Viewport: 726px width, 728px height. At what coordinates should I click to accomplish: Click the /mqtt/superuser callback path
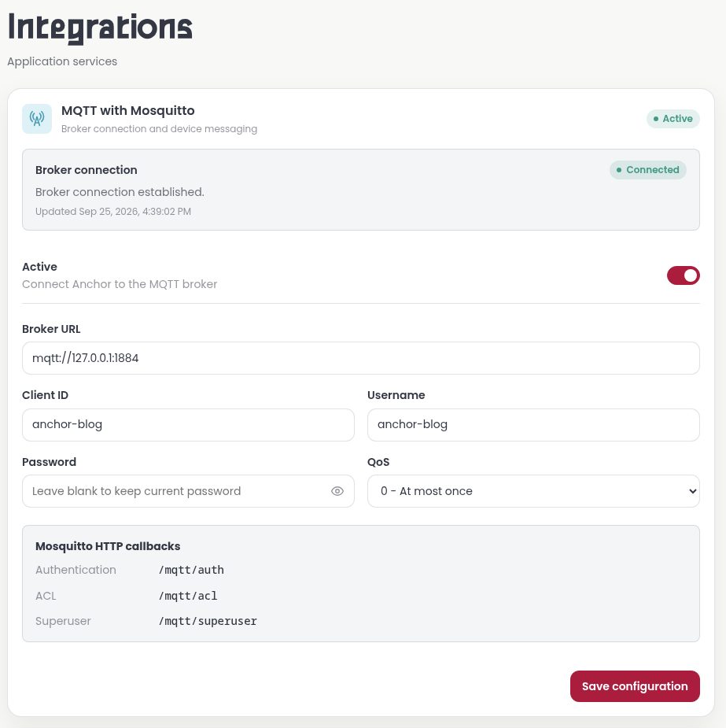(x=208, y=621)
